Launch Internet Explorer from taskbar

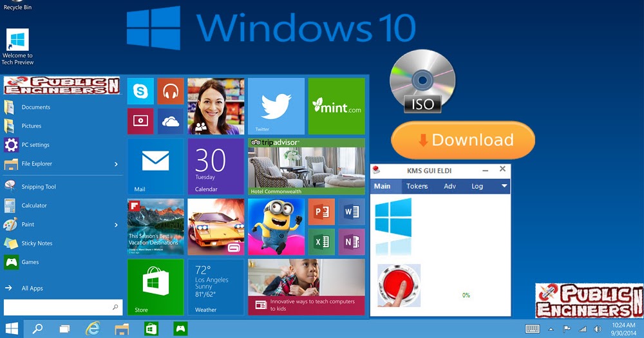(93, 328)
